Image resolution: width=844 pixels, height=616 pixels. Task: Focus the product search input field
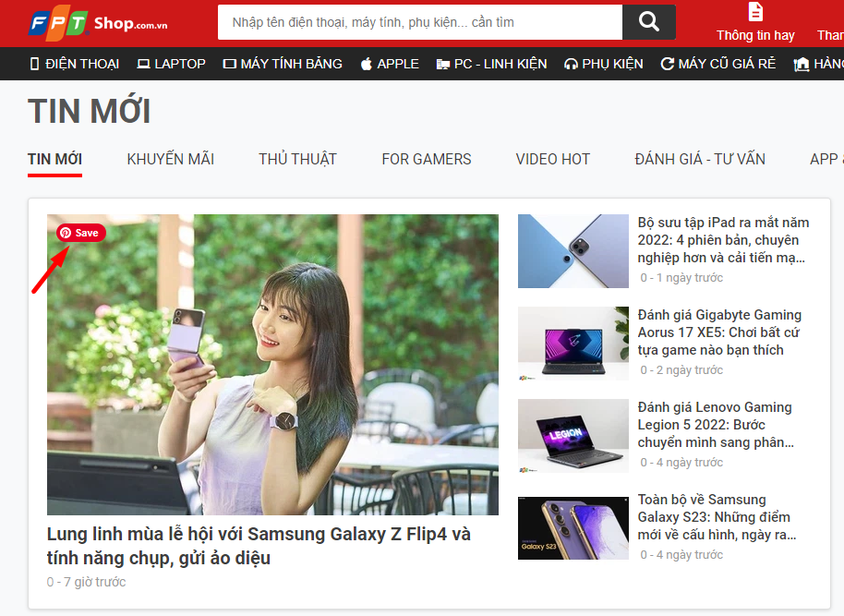(x=420, y=22)
